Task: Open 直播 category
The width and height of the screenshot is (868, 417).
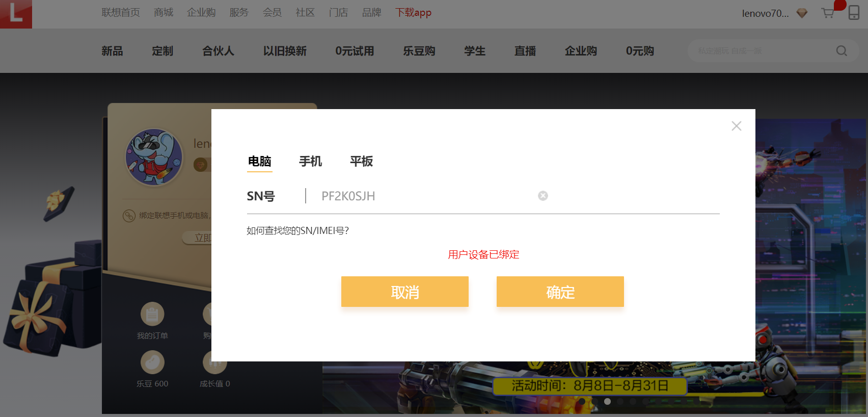Action: click(525, 51)
